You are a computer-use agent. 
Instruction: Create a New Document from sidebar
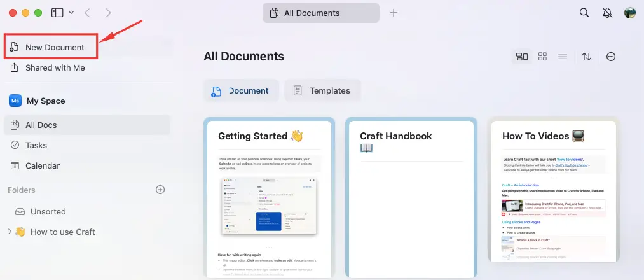pos(51,47)
